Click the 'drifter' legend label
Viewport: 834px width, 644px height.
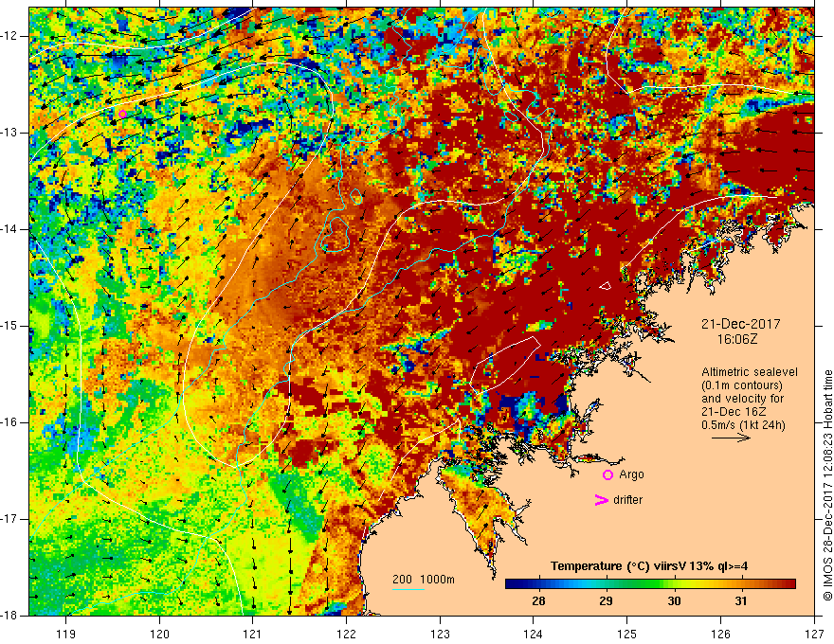[627, 500]
